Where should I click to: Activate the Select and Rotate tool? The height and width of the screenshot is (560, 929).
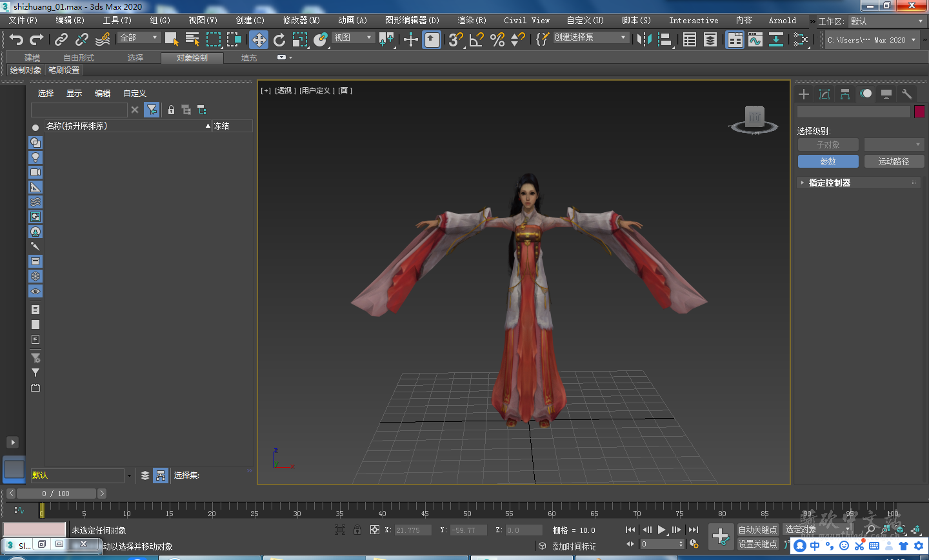[279, 39]
